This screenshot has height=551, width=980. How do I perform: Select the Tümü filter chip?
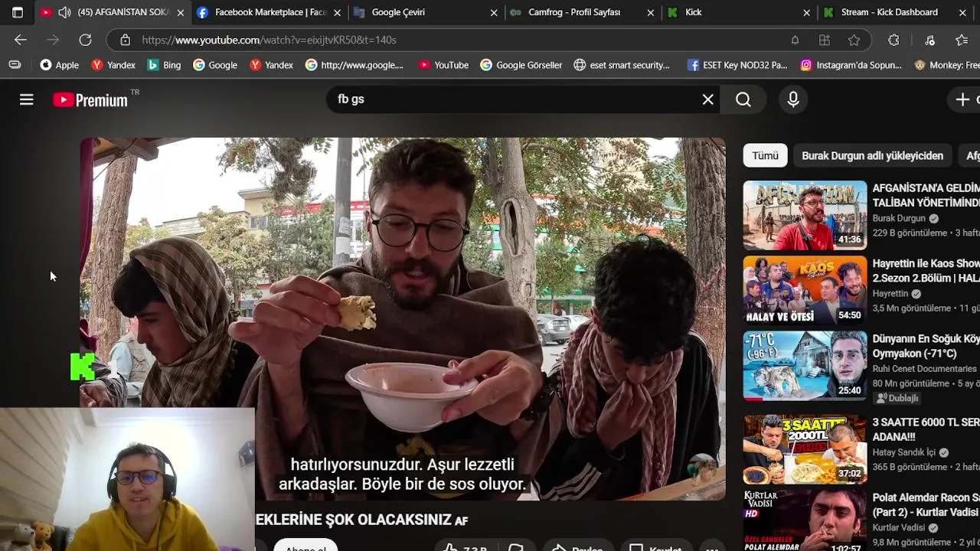click(765, 155)
